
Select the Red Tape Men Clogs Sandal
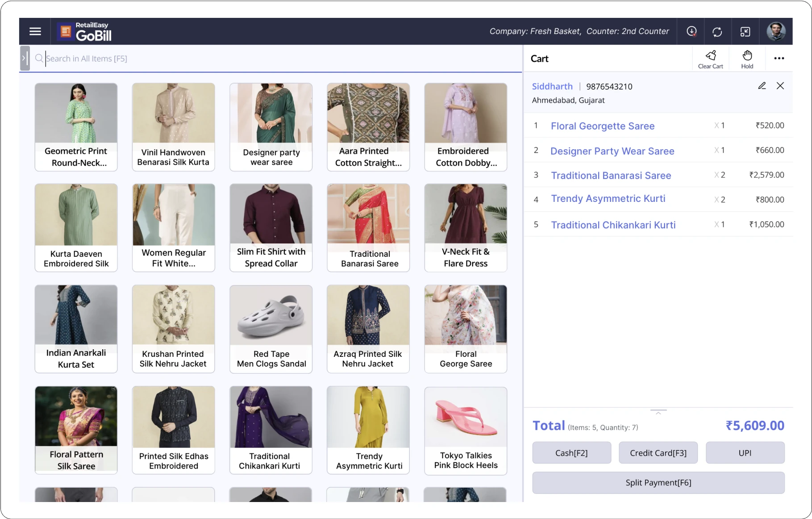tap(271, 329)
